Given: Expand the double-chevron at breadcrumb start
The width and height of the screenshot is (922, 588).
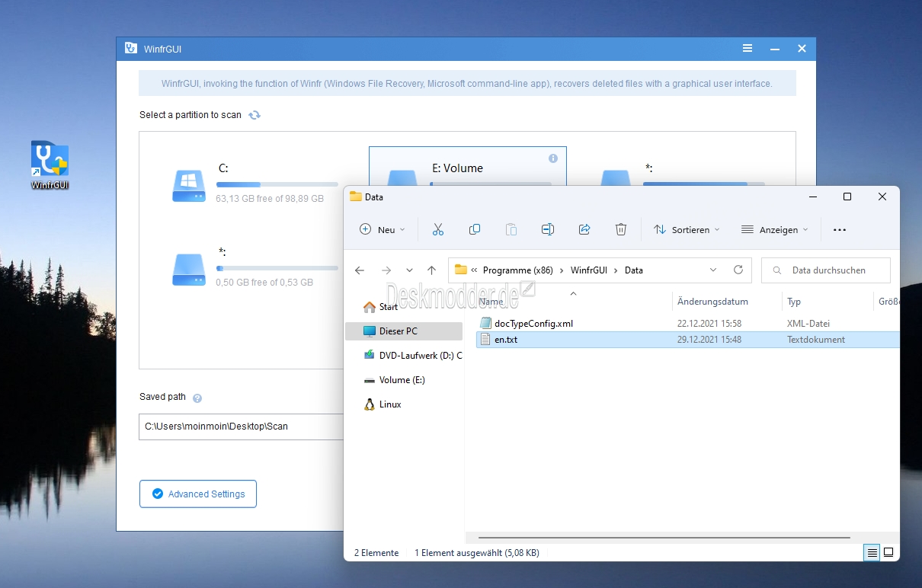Looking at the screenshot, I should pos(475,270).
